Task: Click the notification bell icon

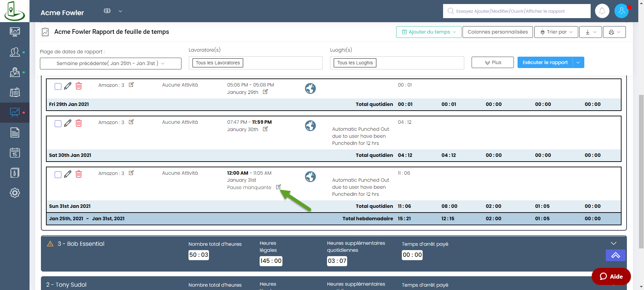Action: [602, 11]
